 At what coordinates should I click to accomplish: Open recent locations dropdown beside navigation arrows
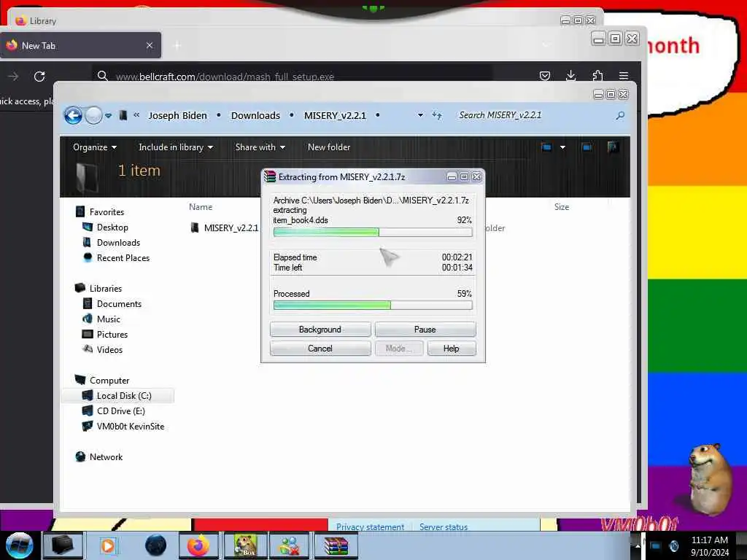pos(108,116)
